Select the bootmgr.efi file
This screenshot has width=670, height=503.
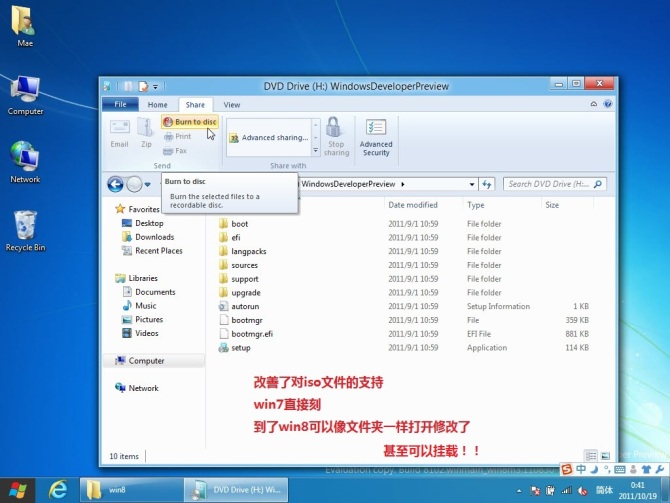click(x=246, y=334)
